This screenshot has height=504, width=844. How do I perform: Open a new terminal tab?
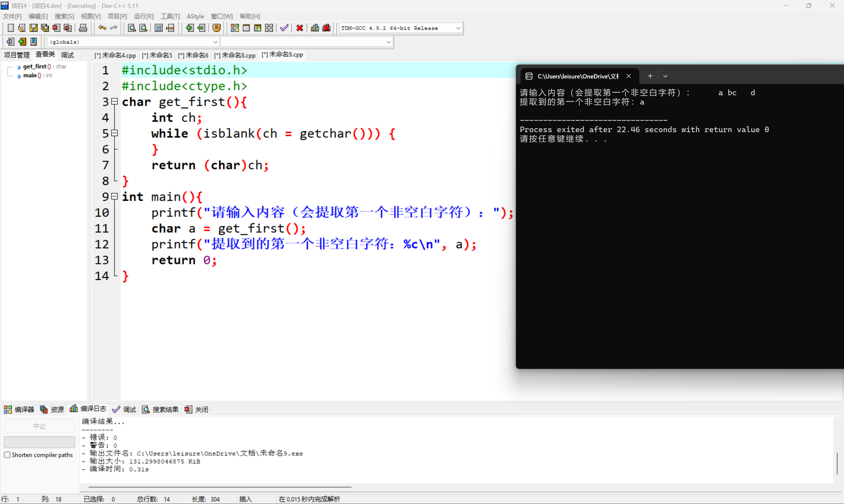tap(650, 76)
